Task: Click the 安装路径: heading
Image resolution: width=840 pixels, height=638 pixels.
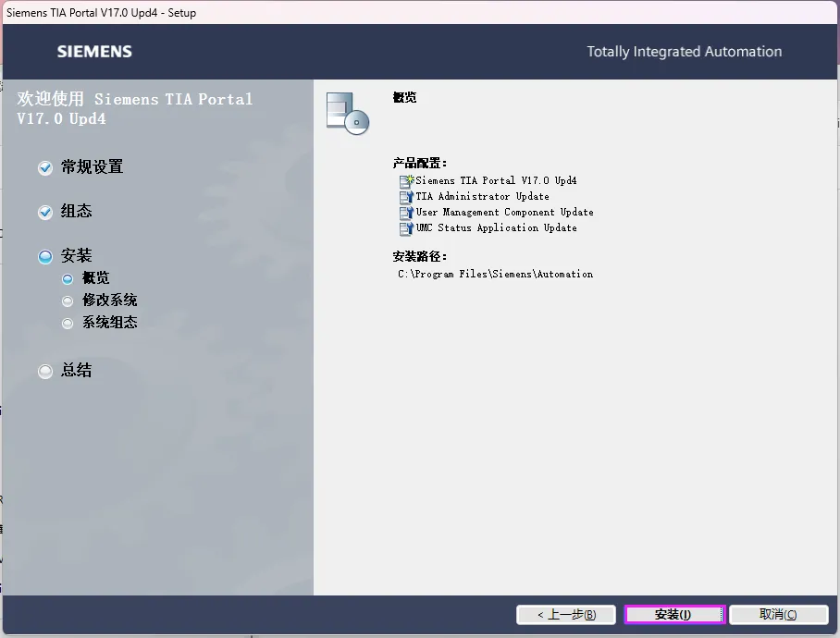Action: pos(419,256)
